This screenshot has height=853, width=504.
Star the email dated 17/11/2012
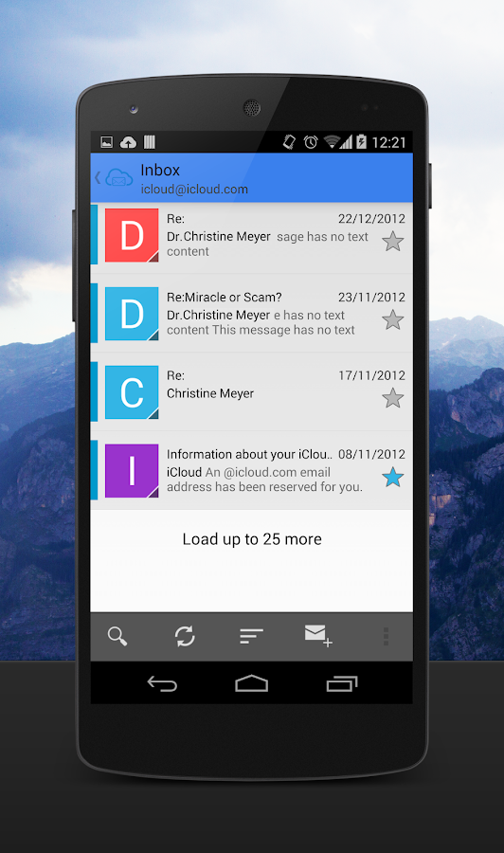click(x=392, y=398)
